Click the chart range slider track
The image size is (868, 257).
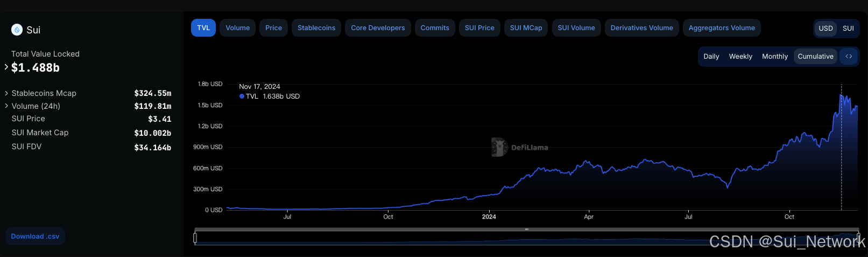coord(527,238)
